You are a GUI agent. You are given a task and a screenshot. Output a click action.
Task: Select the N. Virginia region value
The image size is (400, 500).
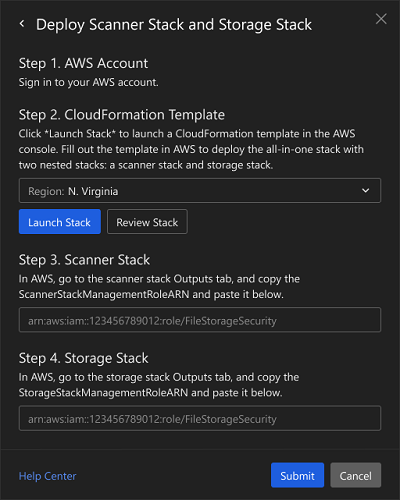pos(93,191)
